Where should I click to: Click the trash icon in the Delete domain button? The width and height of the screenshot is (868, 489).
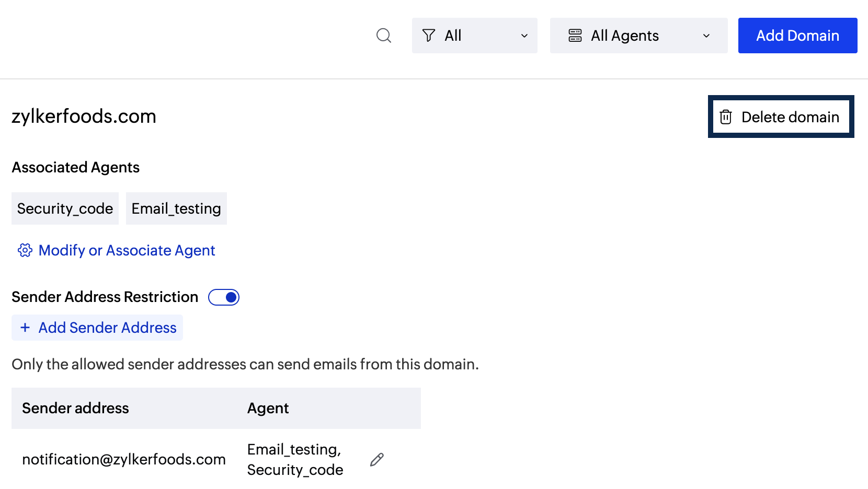coord(726,117)
